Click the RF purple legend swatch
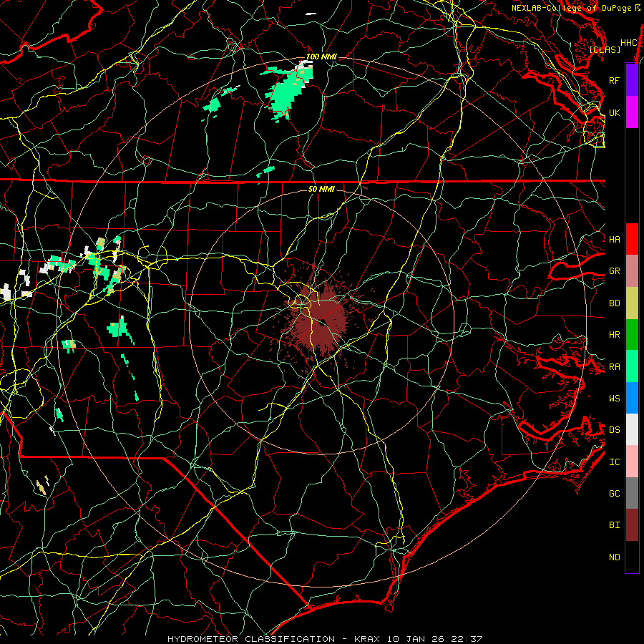The image size is (644, 644). coord(632,79)
